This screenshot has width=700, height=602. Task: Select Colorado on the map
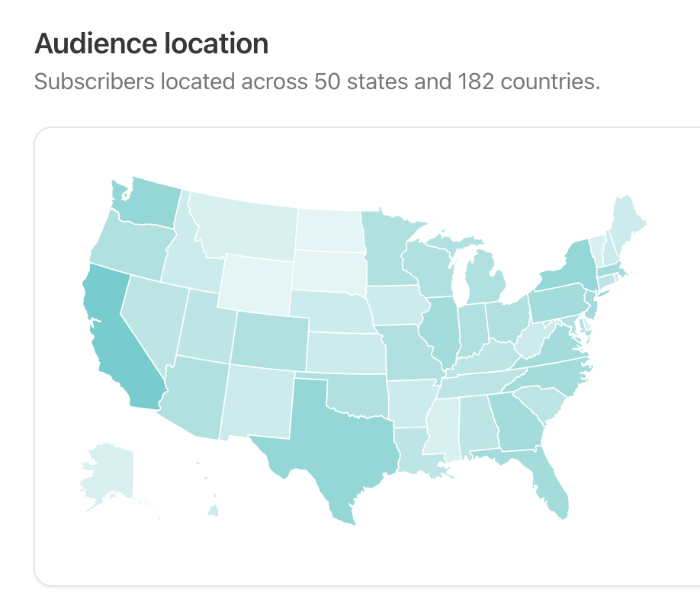pyautogui.click(x=270, y=339)
